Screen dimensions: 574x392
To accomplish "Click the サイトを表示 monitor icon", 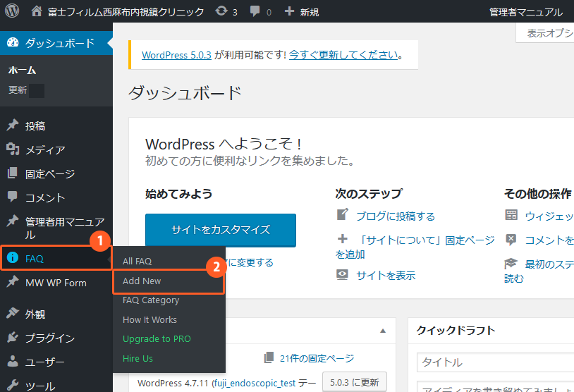I will coord(343,274).
